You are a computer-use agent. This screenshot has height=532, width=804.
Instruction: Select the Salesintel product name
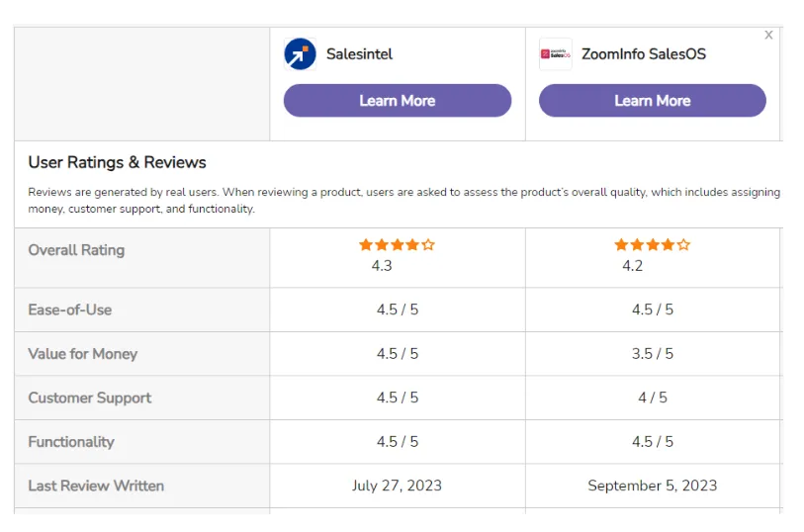click(359, 53)
